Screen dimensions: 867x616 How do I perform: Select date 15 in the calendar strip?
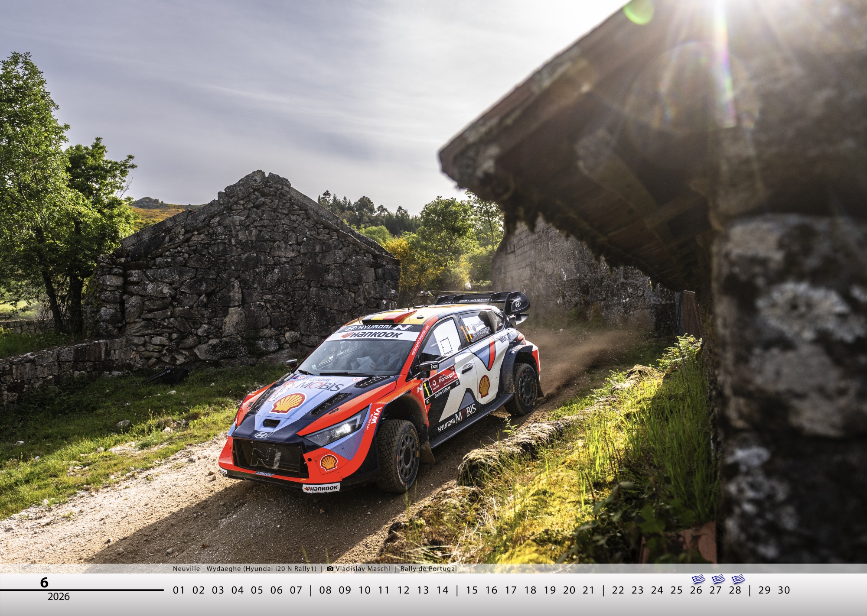(x=472, y=590)
